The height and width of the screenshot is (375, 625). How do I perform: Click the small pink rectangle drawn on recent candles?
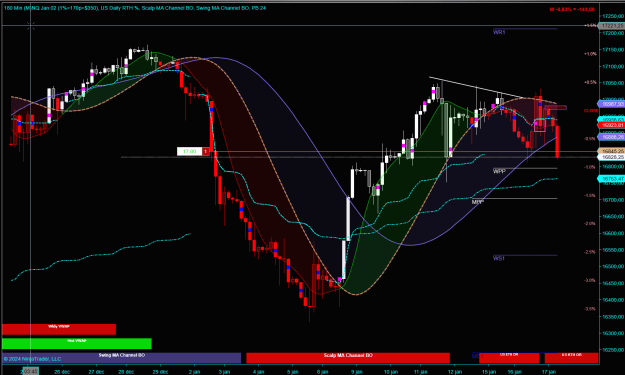point(540,125)
